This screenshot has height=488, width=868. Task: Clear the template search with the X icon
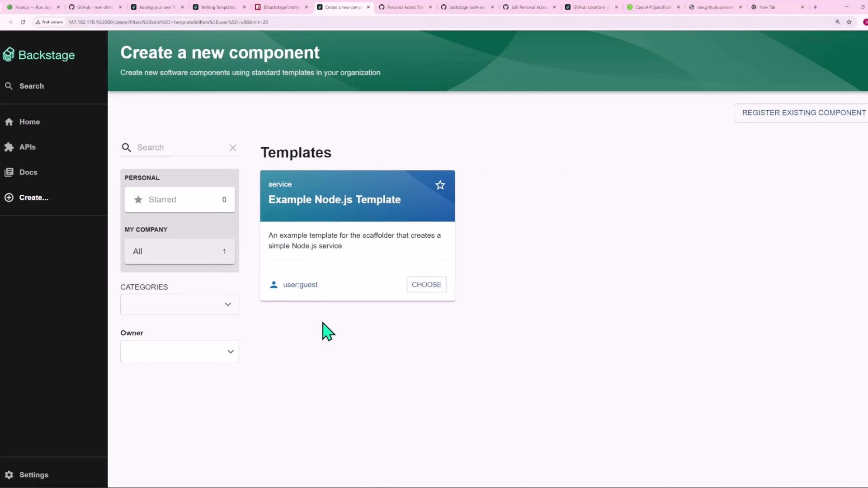233,148
